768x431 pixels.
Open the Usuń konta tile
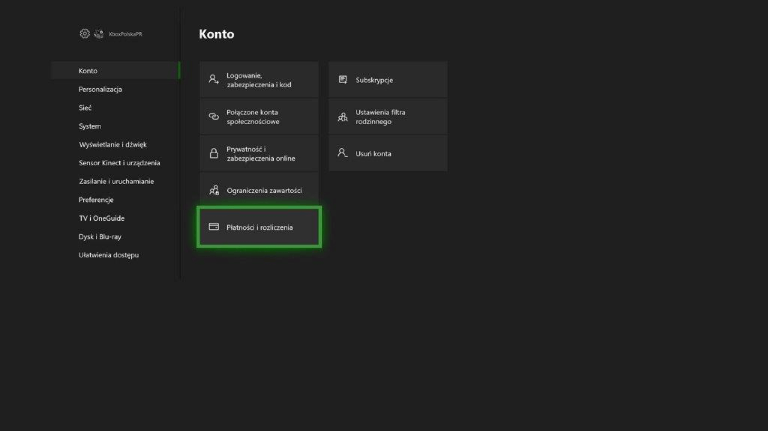point(388,153)
